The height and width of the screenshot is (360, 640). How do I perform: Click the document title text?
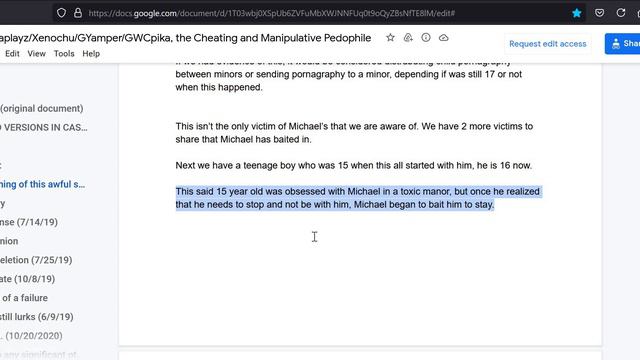tap(185, 38)
